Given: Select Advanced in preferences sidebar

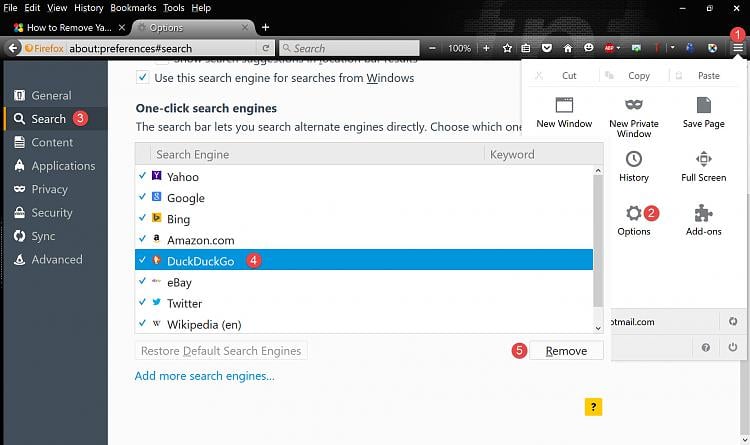Looking at the screenshot, I should [x=55, y=259].
